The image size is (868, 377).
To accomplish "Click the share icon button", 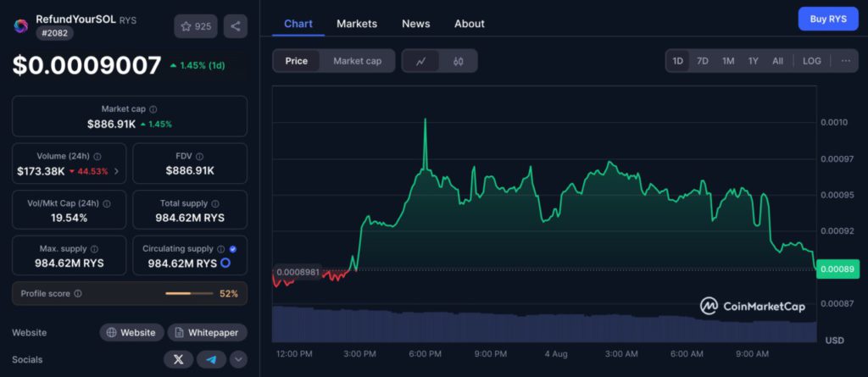I will (x=235, y=26).
